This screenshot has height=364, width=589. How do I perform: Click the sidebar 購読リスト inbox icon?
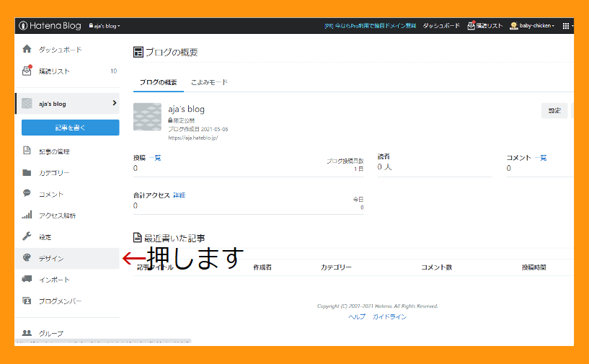(27, 71)
